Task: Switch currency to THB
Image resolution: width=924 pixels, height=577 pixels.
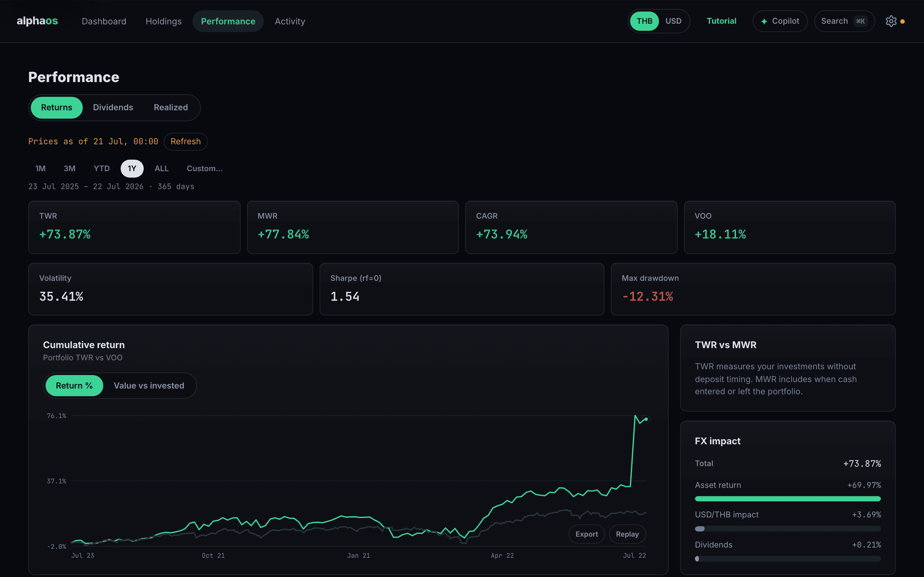Action: (x=644, y=21)
